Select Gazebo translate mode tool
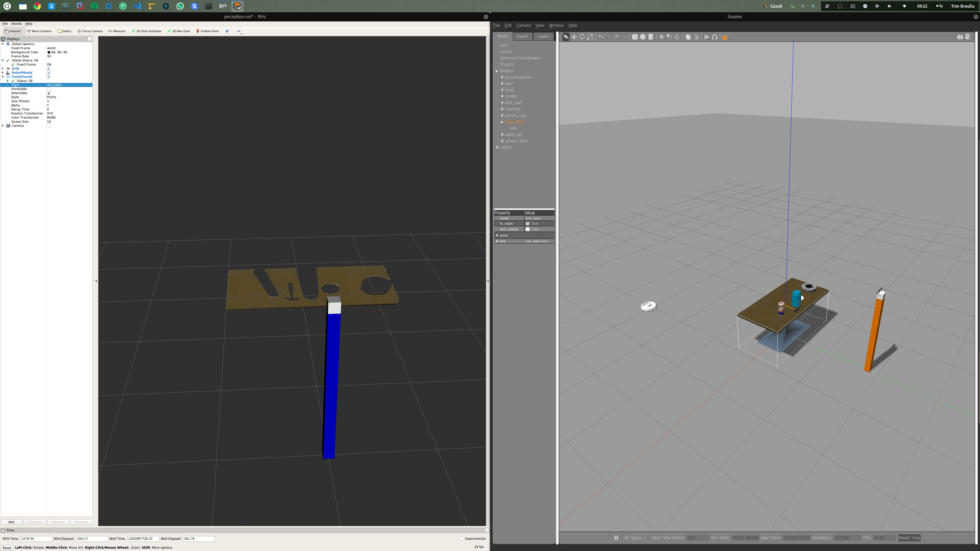Screen dimensions: 980x551 coord(574,37)
